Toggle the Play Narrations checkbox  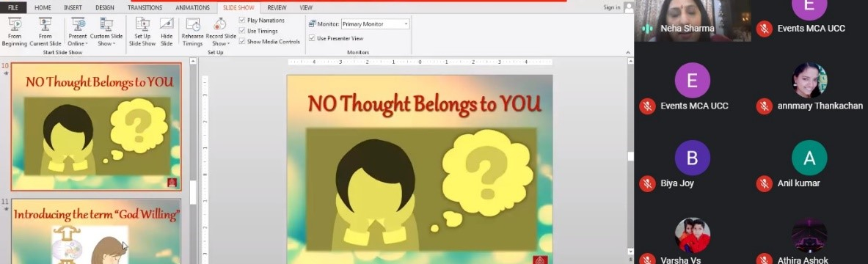click(242, 21)
